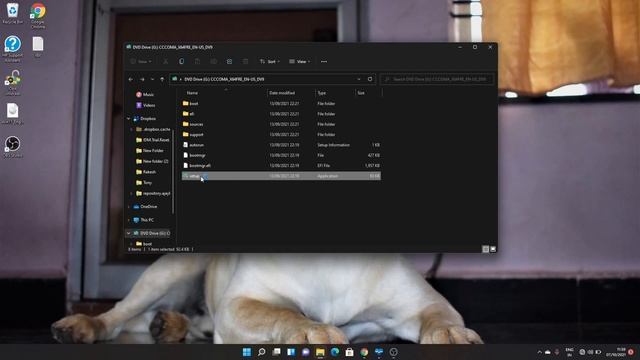Expand the OneDrive tree node

click(x=129, y=207)
